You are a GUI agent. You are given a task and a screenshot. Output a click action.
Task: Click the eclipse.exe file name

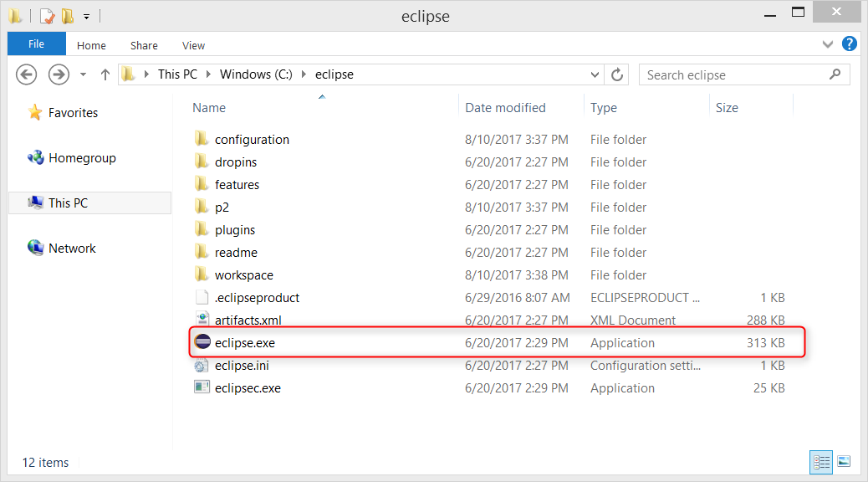(245, 343)
